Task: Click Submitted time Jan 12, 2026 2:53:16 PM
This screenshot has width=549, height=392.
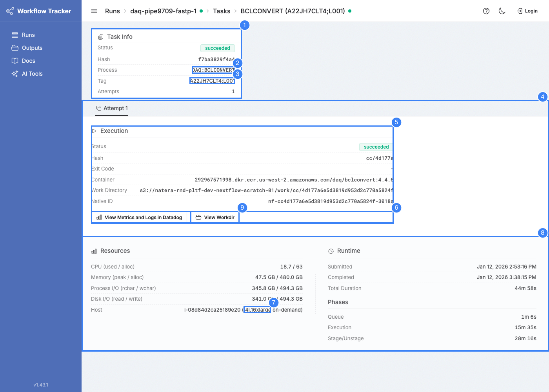Action: (x=507, y=267)
